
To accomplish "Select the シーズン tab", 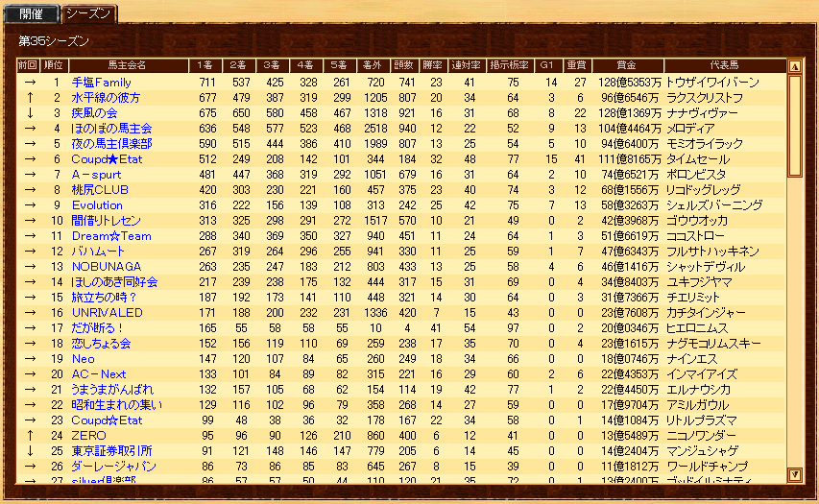I will (89, 12).
